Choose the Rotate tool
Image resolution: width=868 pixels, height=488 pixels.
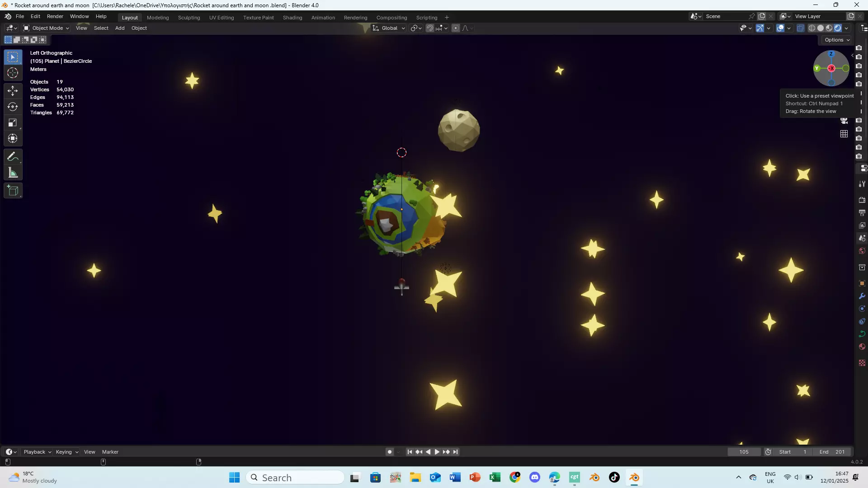click(13, 107)
